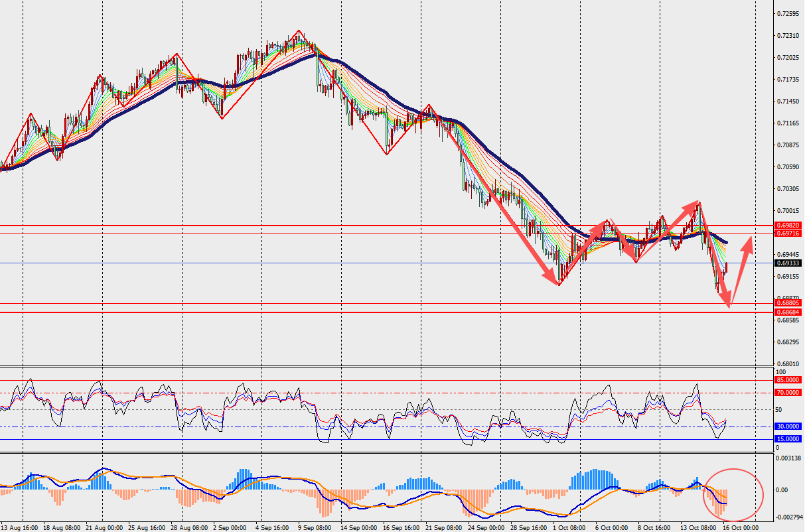Click the 85.0000 oscillator level tag
This screenshot has height=532, width=805.
[788, 380]
